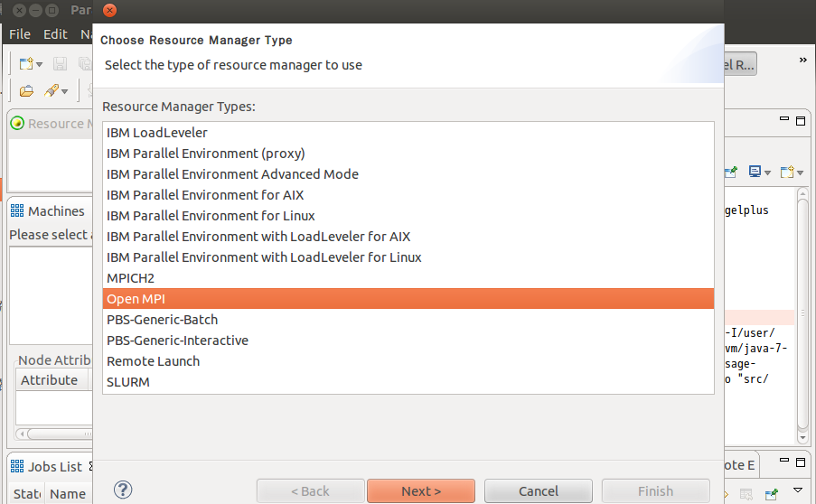Click the Open Console icon in right panel
The width and height of the screenshot is (816, 504).
pyautogui.click(x=787, y=172)
